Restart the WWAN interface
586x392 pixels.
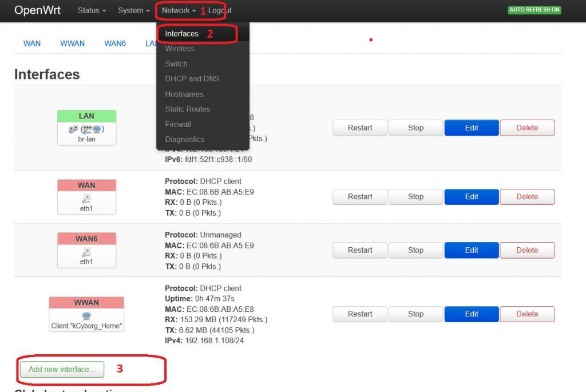pos(360,314)
